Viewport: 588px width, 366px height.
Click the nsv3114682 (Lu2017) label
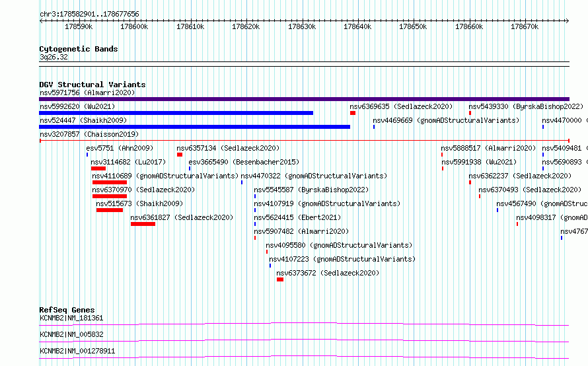(x=128, y=162)
